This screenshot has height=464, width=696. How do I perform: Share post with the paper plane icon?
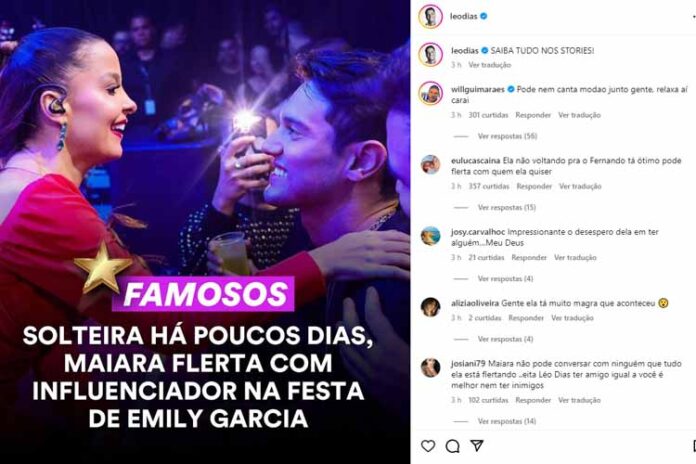pyautogui.click(x=477, y=445)
